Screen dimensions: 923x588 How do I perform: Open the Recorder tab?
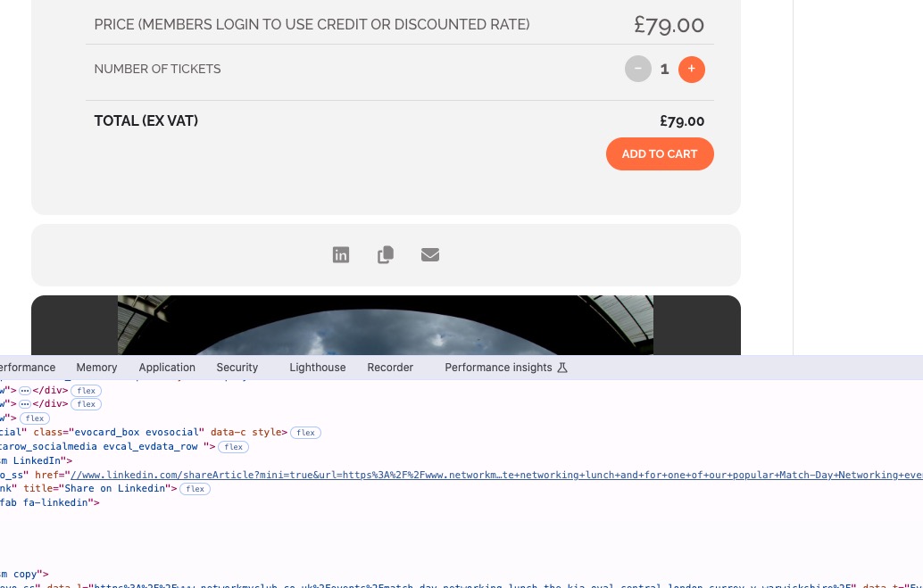click(390, 368)
